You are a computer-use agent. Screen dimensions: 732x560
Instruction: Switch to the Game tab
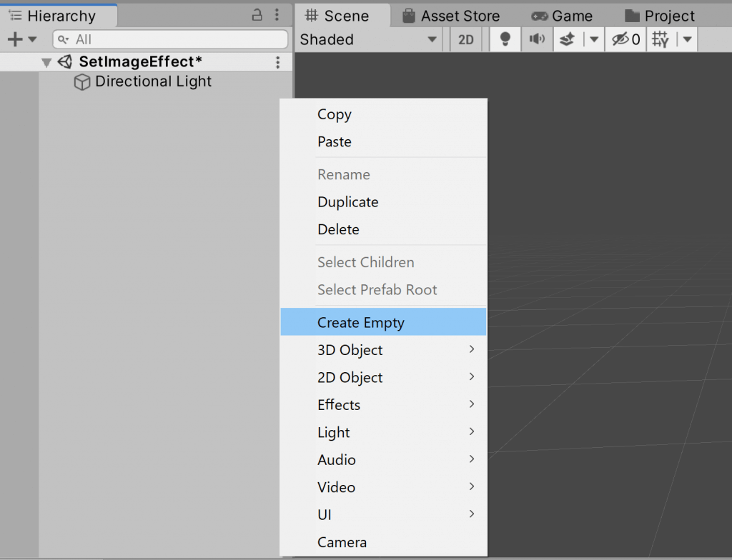coord(565,15)
